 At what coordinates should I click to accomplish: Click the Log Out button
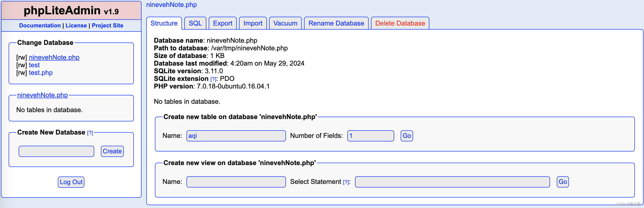click(x=71, y=182)
